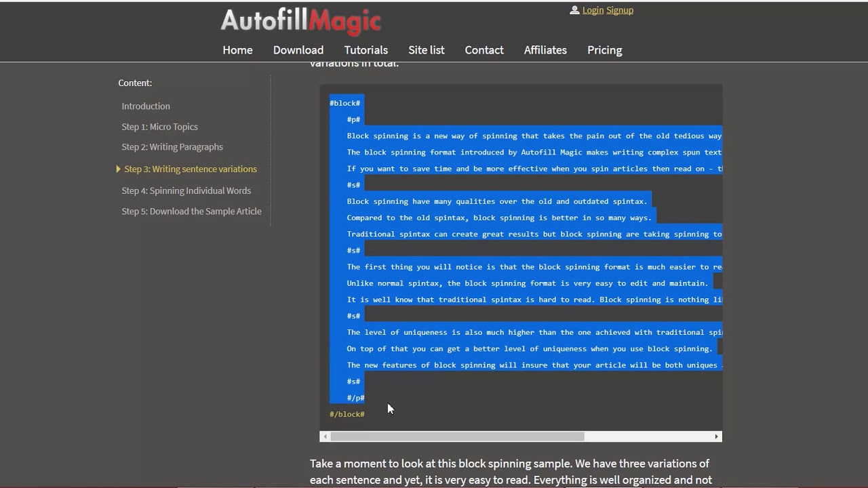Open the Signup link
Screen dimensions: 868x488
[x=620, y=10]
